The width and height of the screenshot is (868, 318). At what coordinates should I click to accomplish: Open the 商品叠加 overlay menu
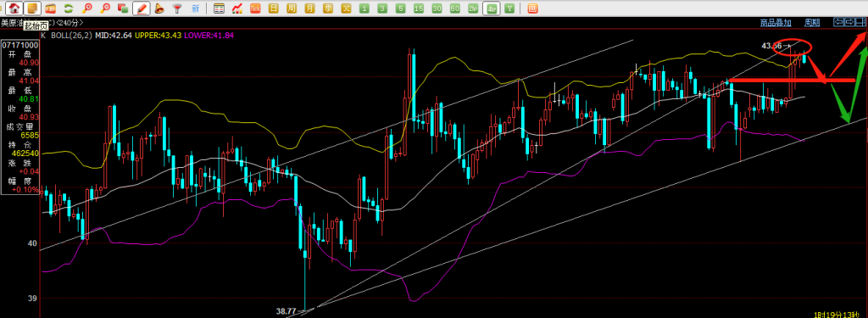tap(776, 23)
